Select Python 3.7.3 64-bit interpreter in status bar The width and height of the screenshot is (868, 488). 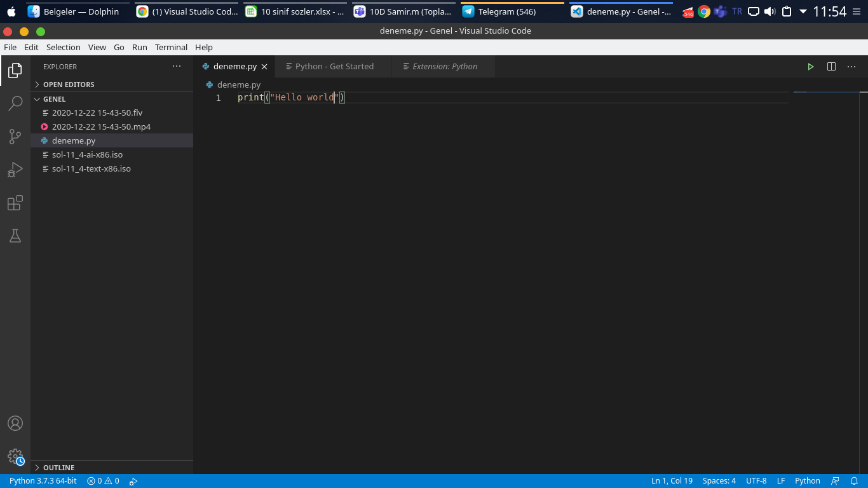point(43,481)
